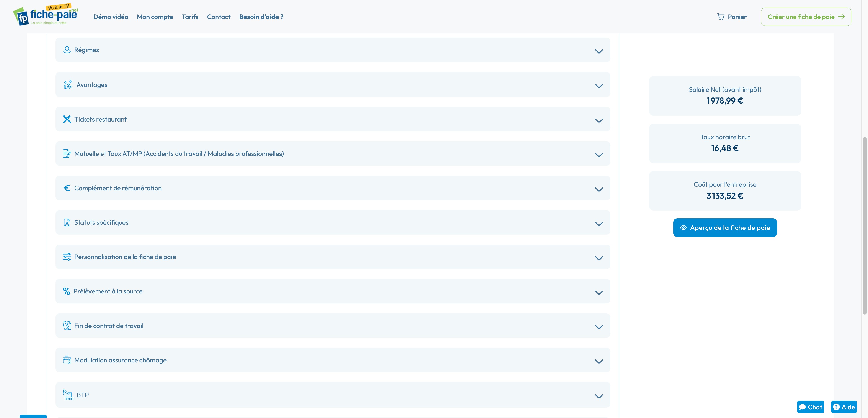Screen dimensions: 868x418
Task: Click the Régimes section icon
Action: (x=67, y=50)
